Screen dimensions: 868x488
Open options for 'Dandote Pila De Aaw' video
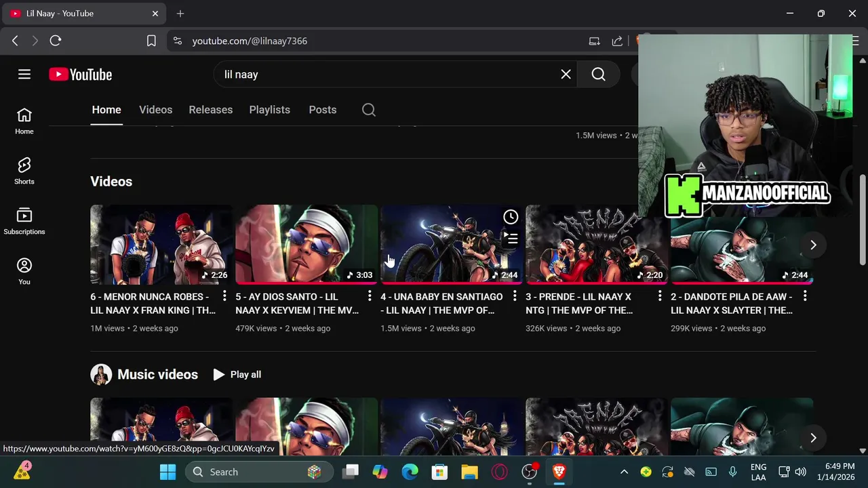(804, 296)
